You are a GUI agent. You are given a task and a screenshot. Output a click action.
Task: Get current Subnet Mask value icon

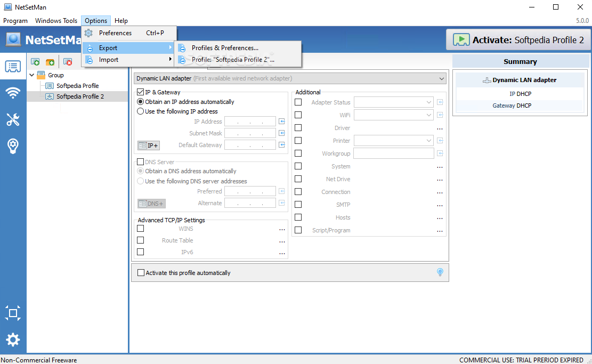(282, 133)
